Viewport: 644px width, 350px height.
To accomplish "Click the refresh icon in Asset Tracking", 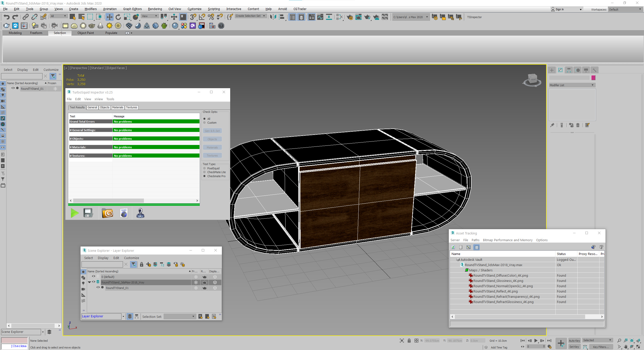I will click(453, 247).
